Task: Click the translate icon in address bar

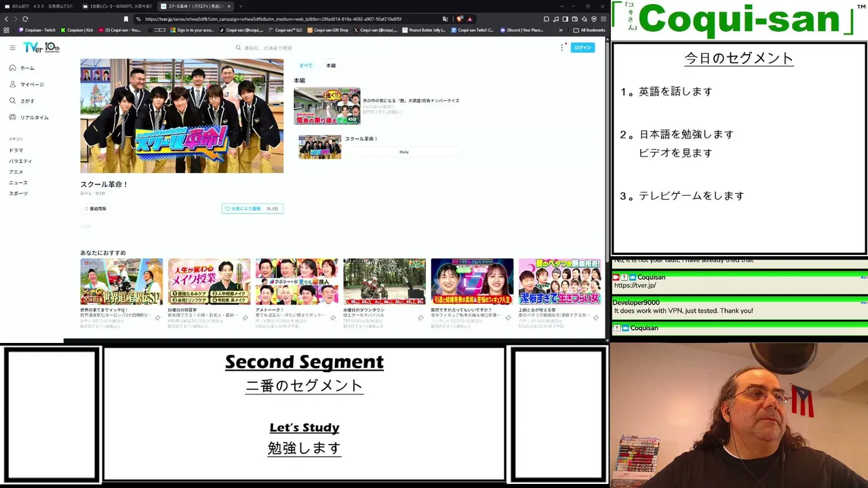Action: point(445,19)
